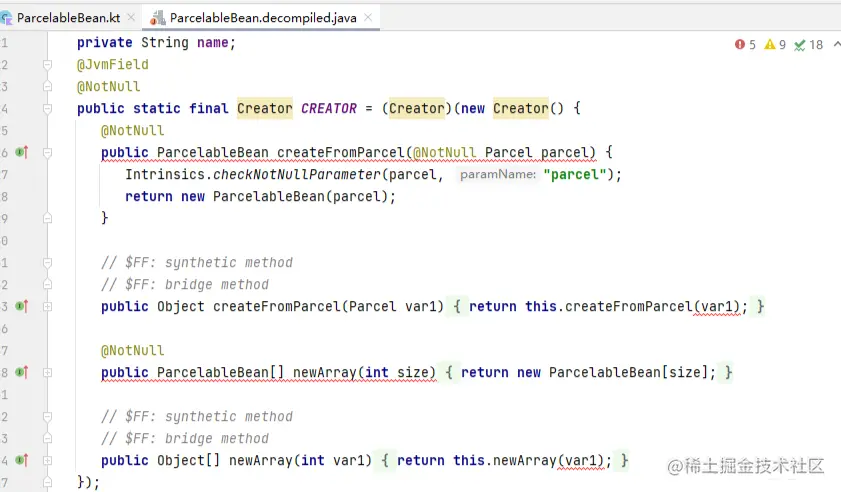The image size is (841, 492).
Task: Toggle the fold marker at top-level @NotNull line
Action: (47, 86)
